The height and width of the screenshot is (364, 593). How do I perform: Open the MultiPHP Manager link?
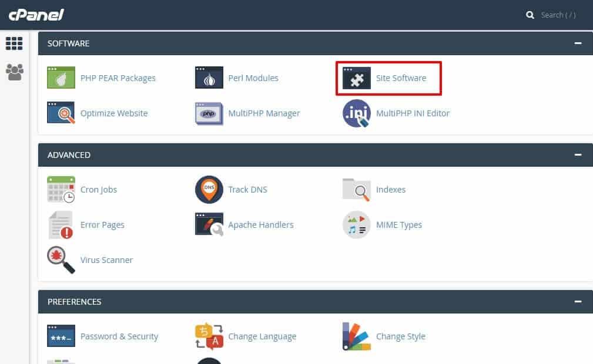coord(264,113)
